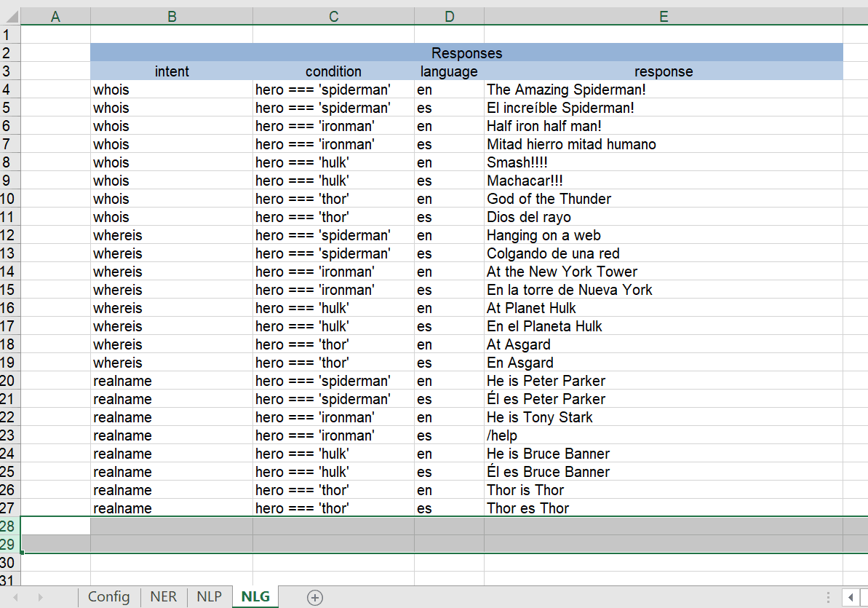The image size is (868, 608).
Task: Click the column B header
Action: click(x=171, y=16)
